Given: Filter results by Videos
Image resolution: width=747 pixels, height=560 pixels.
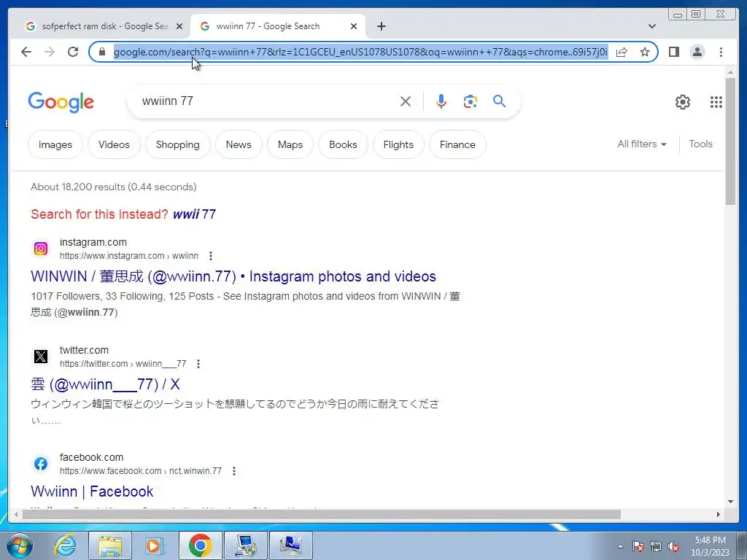Looking at the screenshot, I should [114, 144].
